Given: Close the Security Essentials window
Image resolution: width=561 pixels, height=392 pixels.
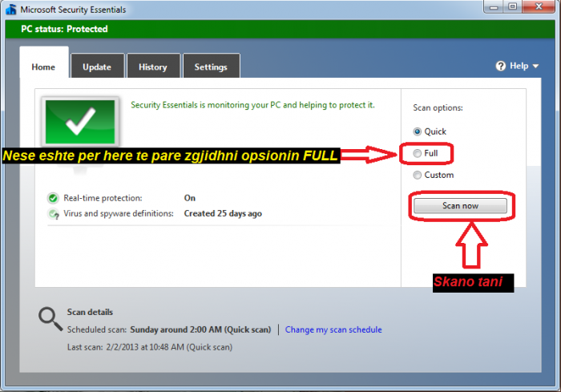Looking at the screenshot, I should coord(539,6).
